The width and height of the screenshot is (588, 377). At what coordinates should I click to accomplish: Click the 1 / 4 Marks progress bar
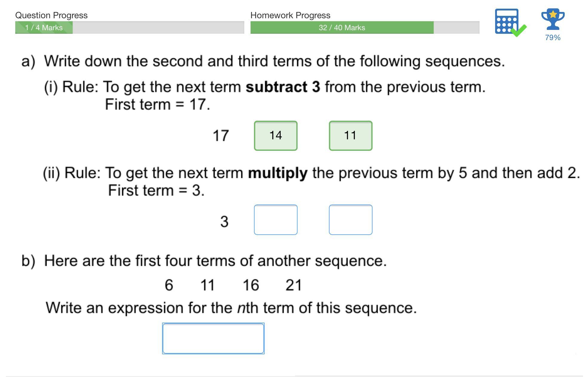coord(129,28)
